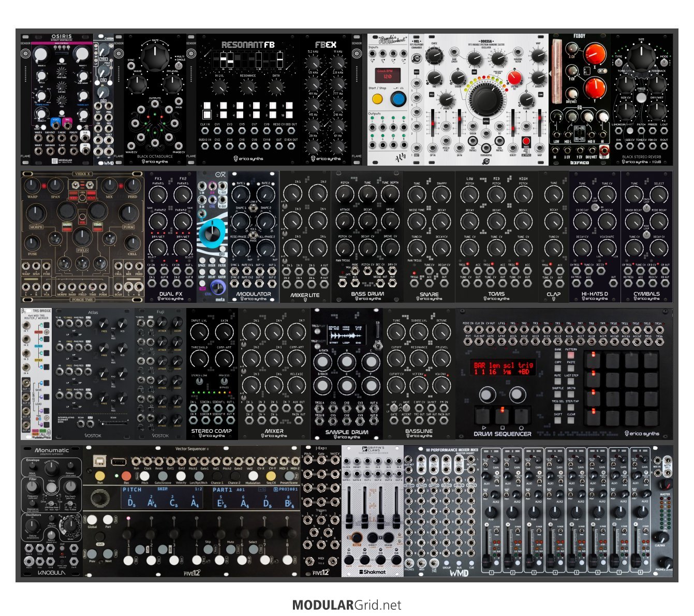Click the red voices button on Odessa
The height and width of the screenshot is (616, 694).
coord(526,141)
